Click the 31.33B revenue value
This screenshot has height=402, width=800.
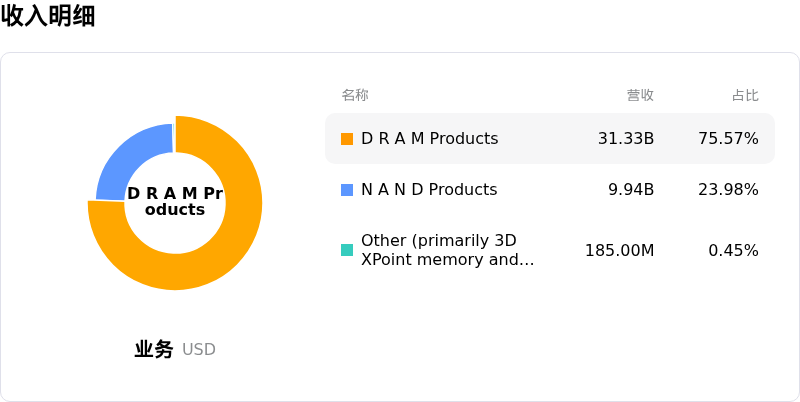coord(626,139)
